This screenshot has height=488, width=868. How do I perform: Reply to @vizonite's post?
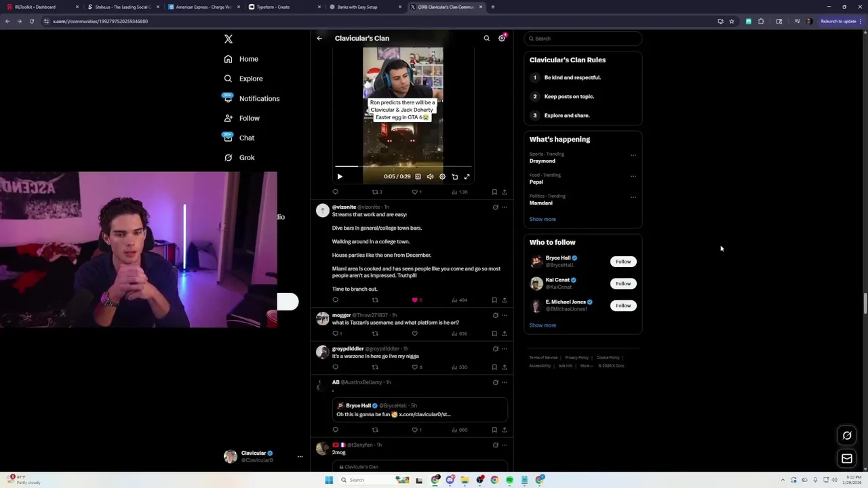[335, 300]
